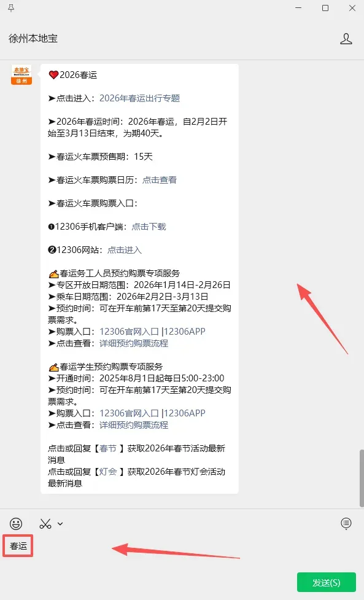Maximize the chat window
This screenshot has height=600, width=364.
(x=325, y=8)
